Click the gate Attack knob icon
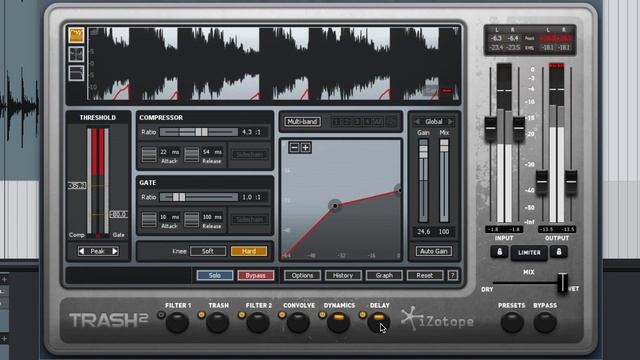The width and height of the screenshot is (640, 360). tap(149, 220)
